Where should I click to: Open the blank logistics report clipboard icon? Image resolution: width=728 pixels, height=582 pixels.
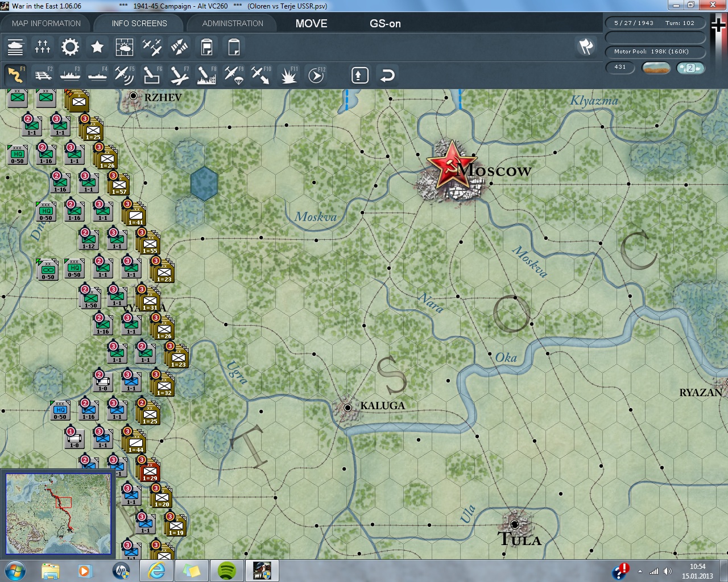coord(234,47)
